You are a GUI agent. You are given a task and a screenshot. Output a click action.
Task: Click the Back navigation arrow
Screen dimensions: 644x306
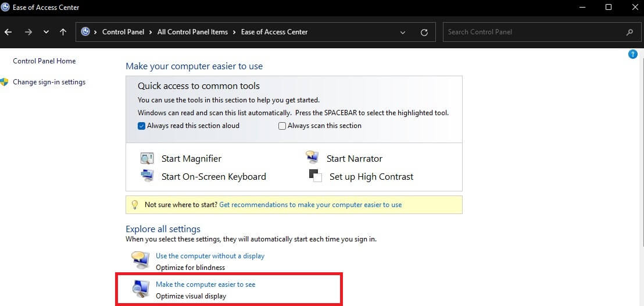8,32
